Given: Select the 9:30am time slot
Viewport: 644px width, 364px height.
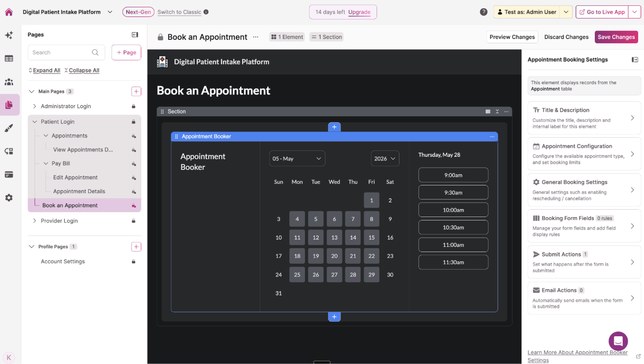Looking at the screenshot, I should [x=453, y=192].
